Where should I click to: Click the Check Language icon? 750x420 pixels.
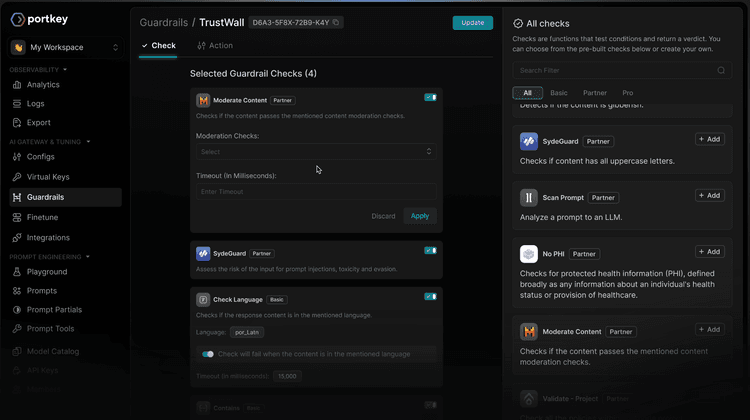pos(203,299)
